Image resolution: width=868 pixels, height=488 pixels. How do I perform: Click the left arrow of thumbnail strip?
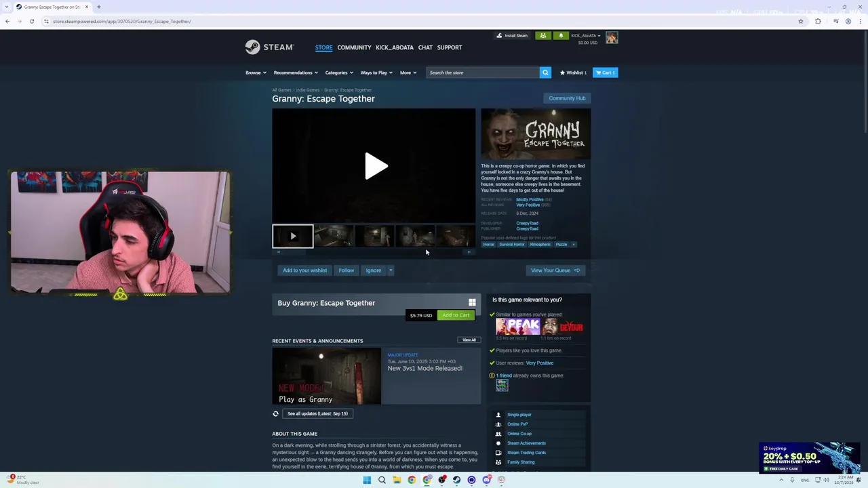(x=279, y=252)
